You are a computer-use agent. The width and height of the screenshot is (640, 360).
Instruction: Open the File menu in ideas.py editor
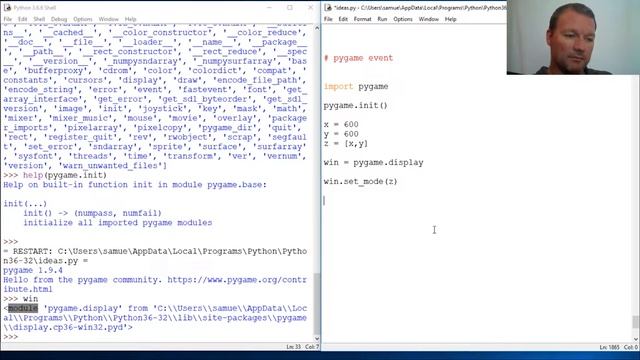(328, 19)
